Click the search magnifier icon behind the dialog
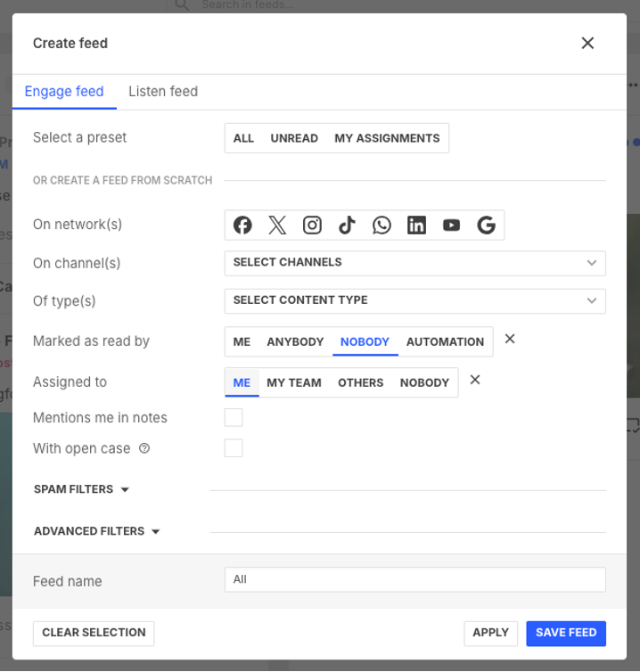640x672 pixels. [182, 4]
